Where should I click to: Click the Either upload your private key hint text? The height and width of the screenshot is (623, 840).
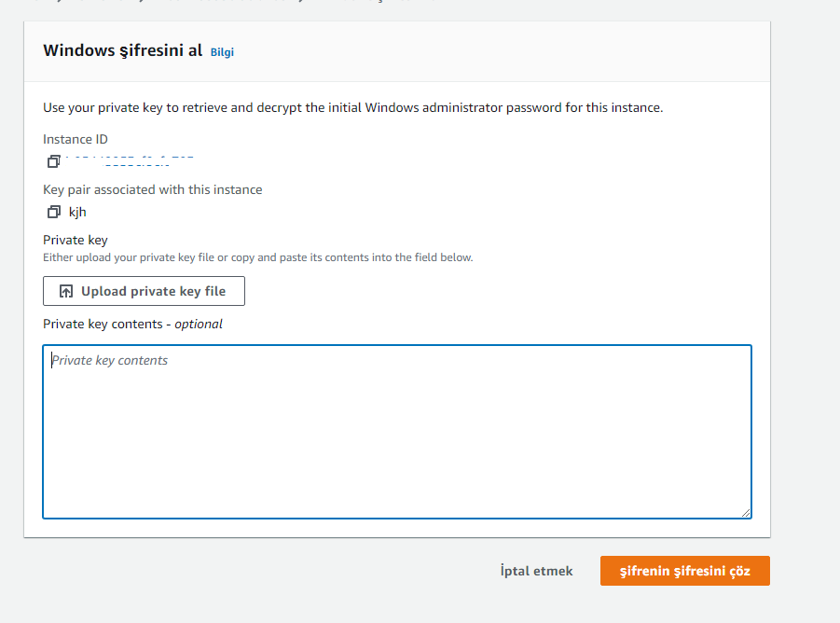pyautogui.click(x=257, y=257)
